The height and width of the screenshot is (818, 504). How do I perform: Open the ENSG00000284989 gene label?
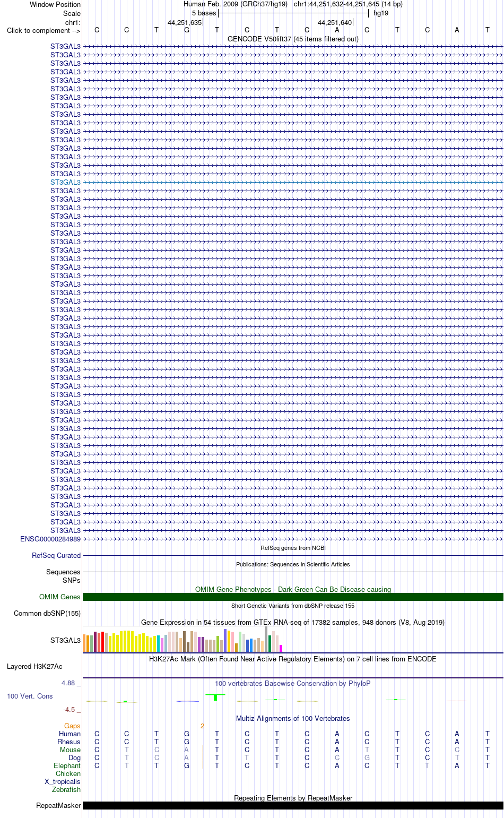pos(50,539)
